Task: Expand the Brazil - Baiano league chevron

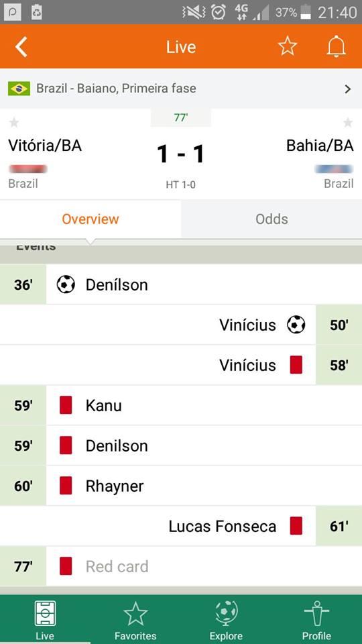Action: [x=348, y=89]
